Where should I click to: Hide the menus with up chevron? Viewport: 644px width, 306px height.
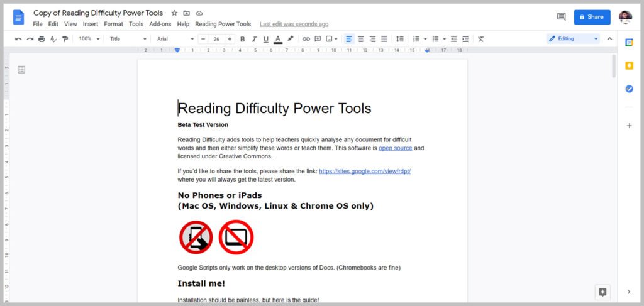pyautogui.click(x=609, y=39)
